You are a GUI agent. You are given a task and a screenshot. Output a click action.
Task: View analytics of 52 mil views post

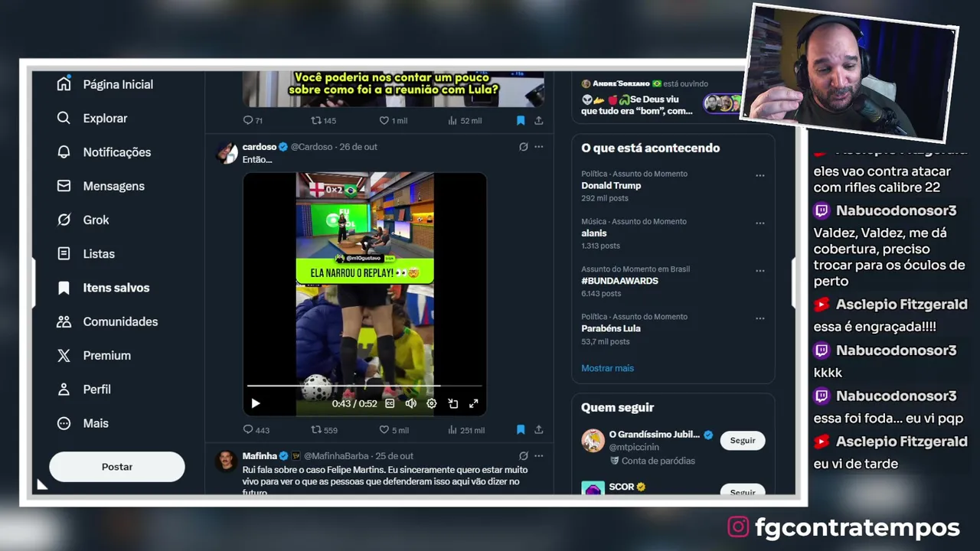tap(465, 121)
